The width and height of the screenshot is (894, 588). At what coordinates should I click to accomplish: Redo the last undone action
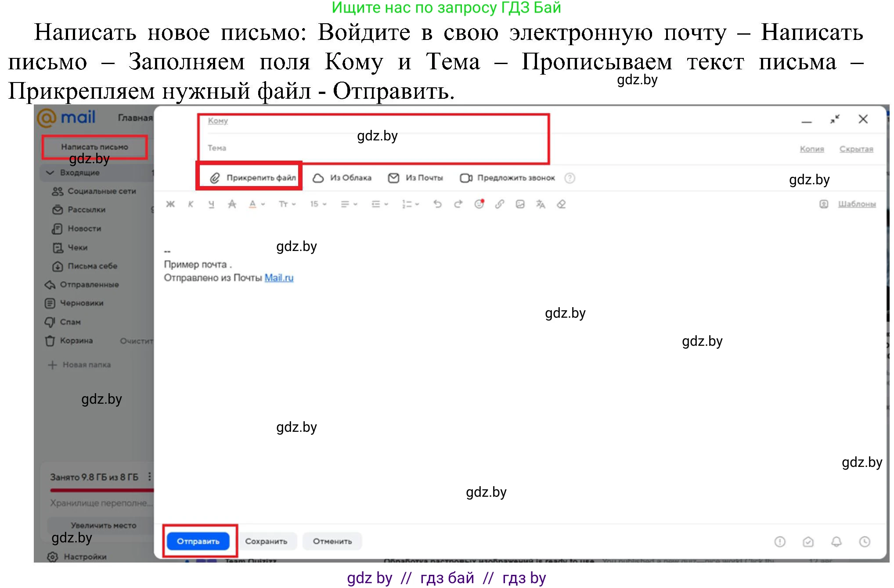tap(458, 204)
